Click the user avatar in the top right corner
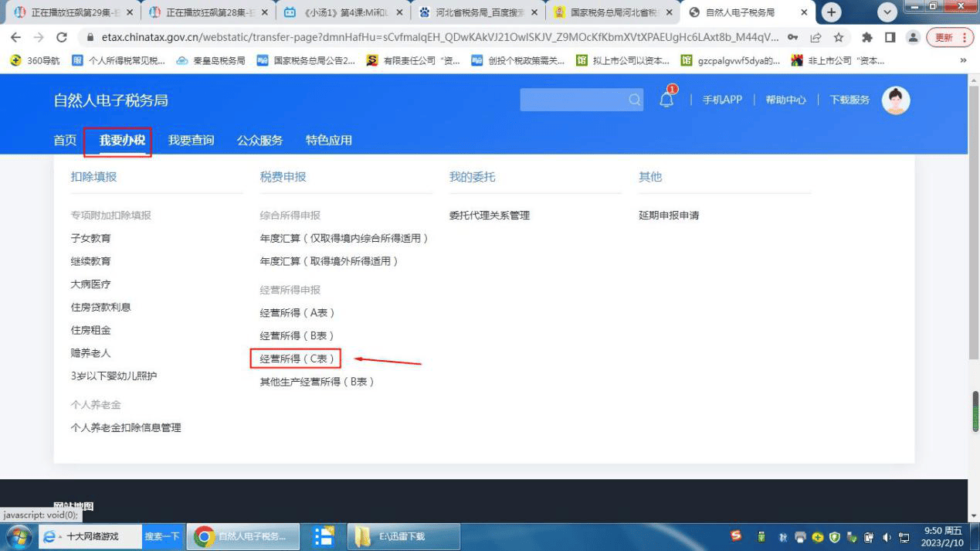980x551 pixels. tap(895, 100)
